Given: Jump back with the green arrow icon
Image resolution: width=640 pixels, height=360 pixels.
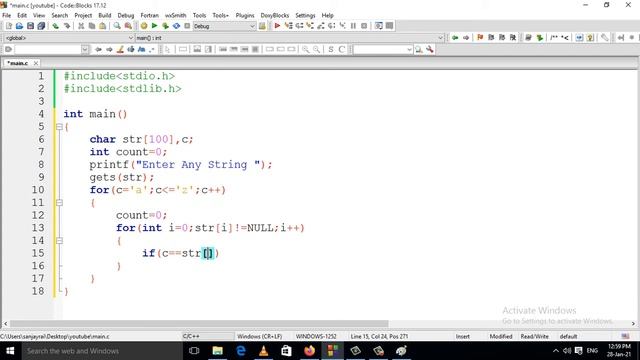Looking at the screenshot, I should 455,38.
